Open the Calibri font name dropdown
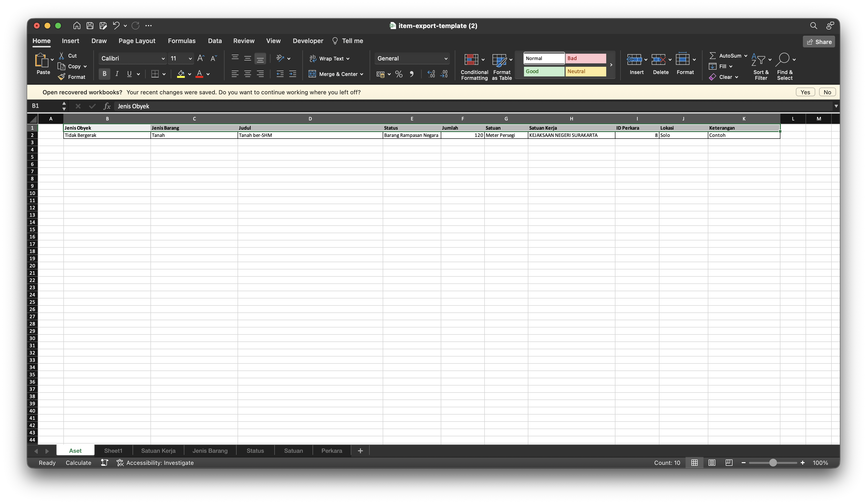Viewport: 867px width, 504px height. point(133,59)
